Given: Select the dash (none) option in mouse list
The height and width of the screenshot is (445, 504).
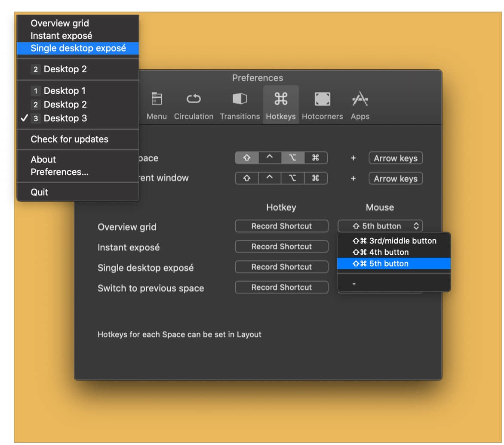Looking at the screenshot, I should click(x=394, y=284).
